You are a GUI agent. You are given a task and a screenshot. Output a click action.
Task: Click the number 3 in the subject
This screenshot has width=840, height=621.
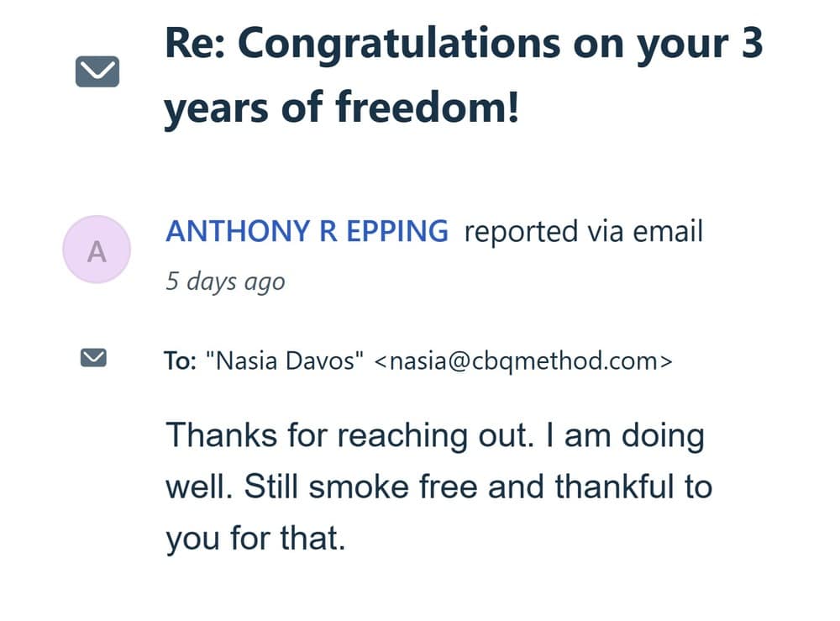tap(751, 45)
